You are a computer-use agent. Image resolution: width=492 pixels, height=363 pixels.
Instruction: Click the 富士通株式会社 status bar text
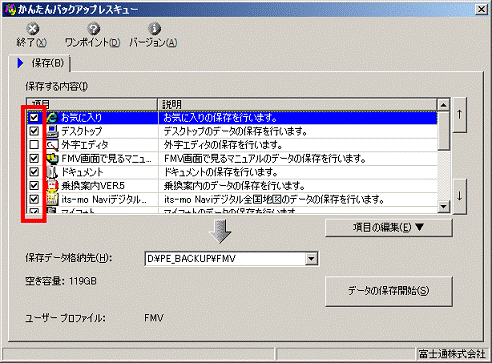(452, 354)
